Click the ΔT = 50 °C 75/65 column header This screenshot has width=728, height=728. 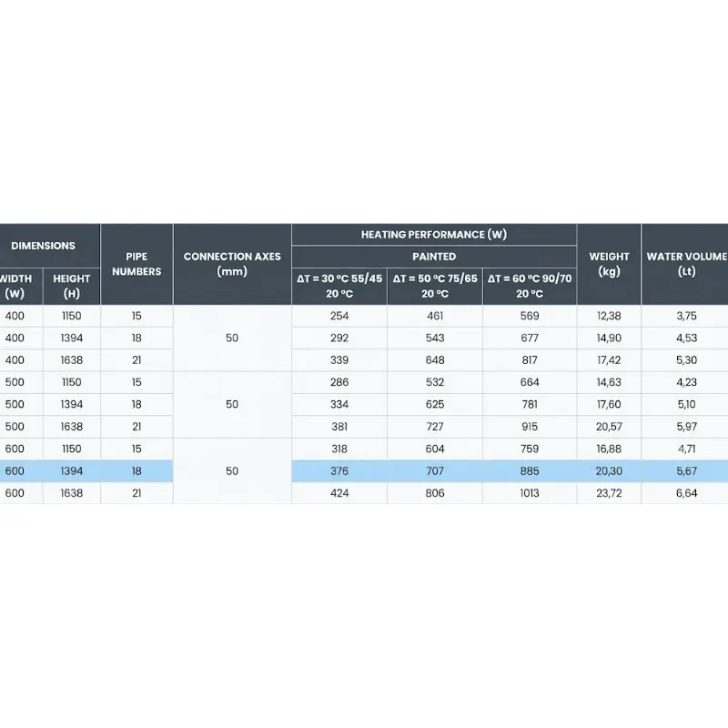(435, 286)
